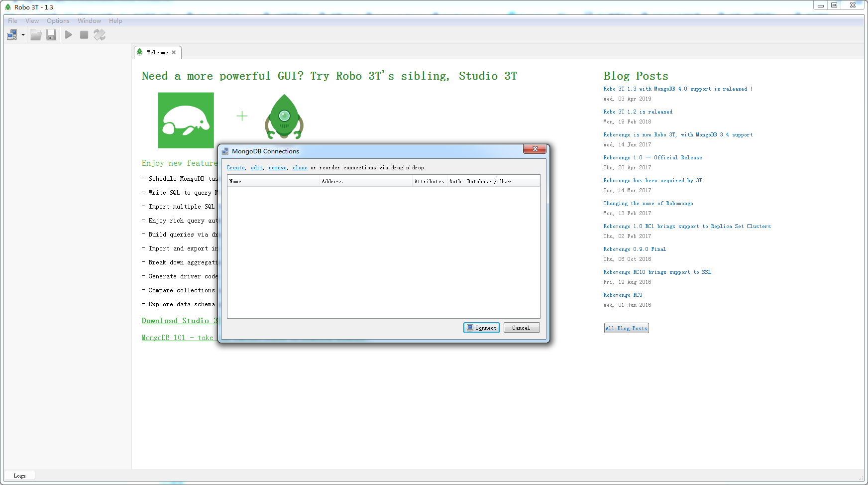The width and height of the screenshot is (868, 485).
Task: Click the Cancel button
Action: [521, 328]
